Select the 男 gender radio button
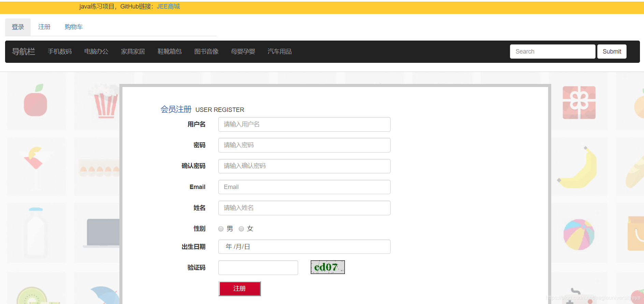Viewport: 644px width, 304px height. (x=221, y=229)
